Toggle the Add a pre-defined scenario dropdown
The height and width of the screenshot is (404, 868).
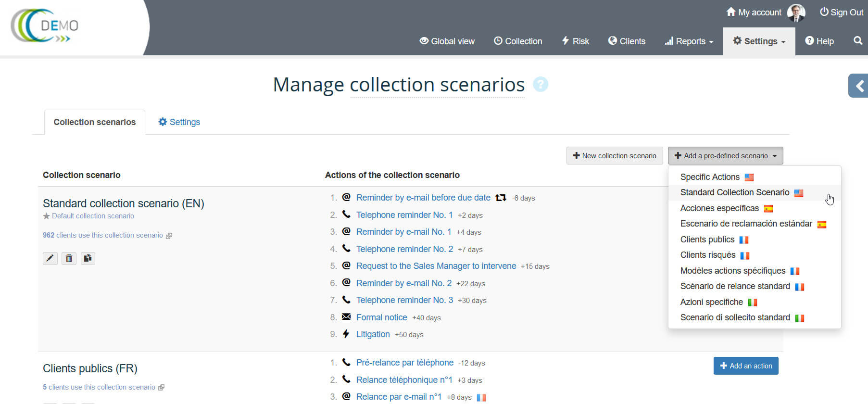[x=725, y=156]
